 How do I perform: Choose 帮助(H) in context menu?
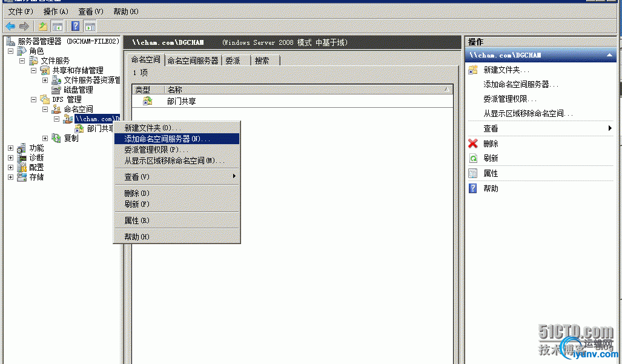177,237
